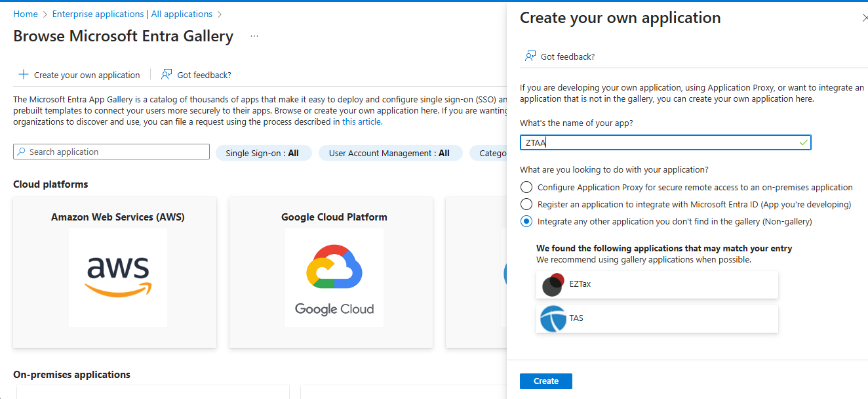Click the green validation checkmark in name field
The image size is (868, 399).
click(x=804, y=142)
